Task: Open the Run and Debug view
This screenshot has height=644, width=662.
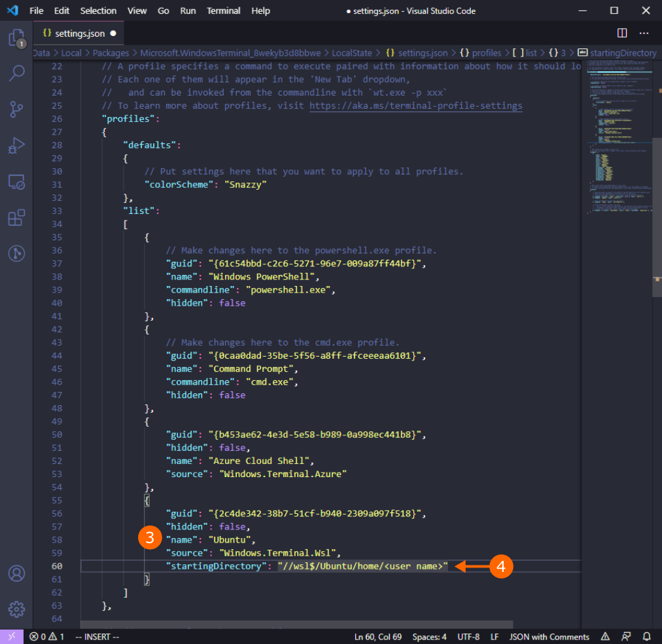Action: tap(16, 146)
